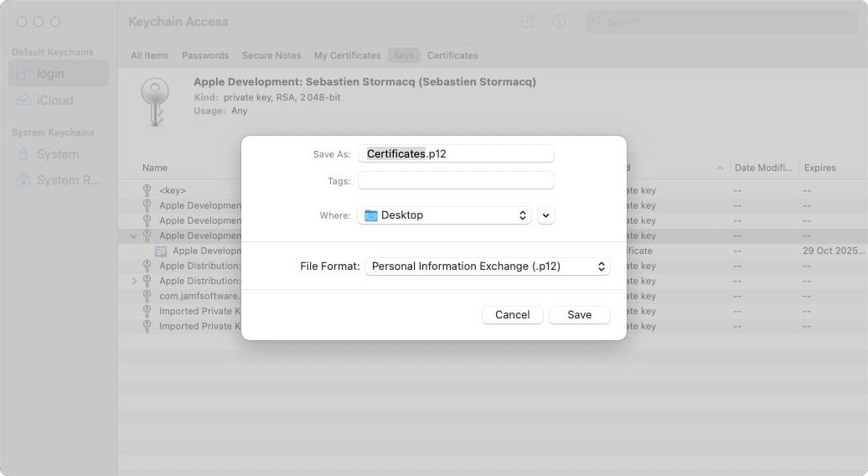868x476 pixels.
Task: Click the compose new keychain item icon
Action: 527,22
